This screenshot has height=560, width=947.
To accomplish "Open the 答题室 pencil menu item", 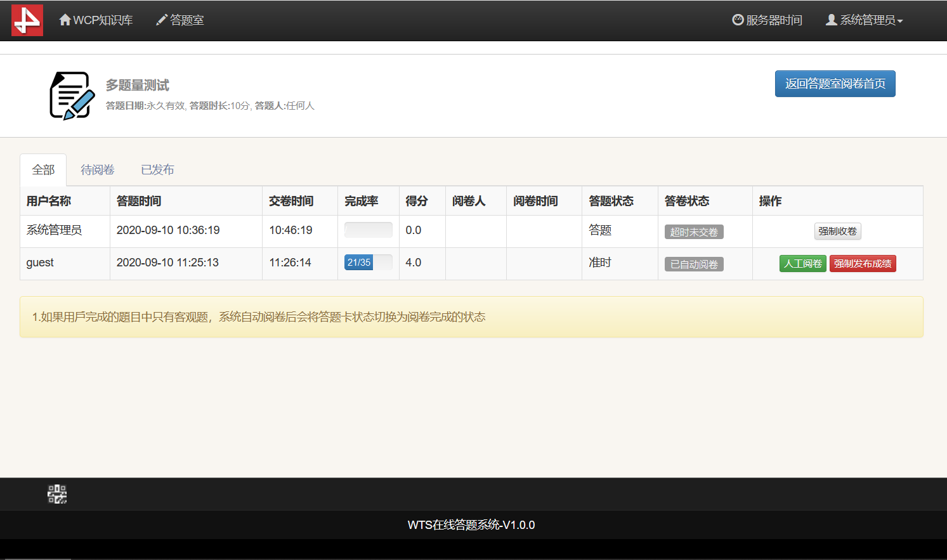I will tap(180, 20).
